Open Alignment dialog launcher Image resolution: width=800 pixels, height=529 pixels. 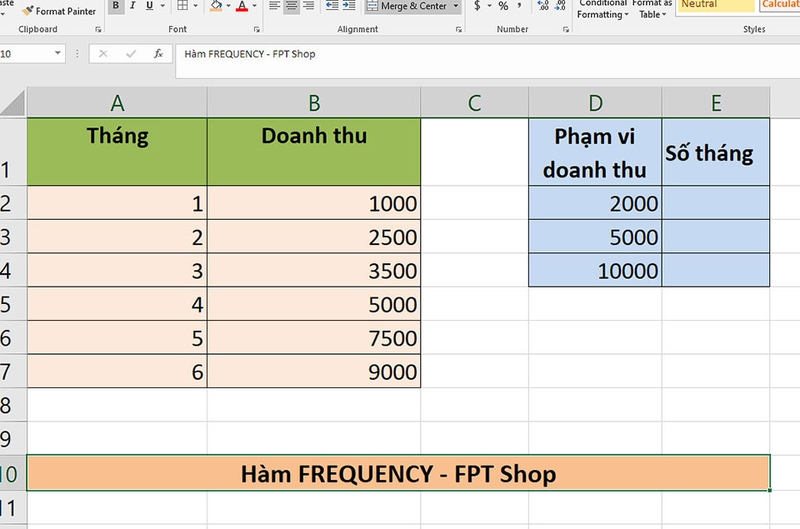pos(459,30)
